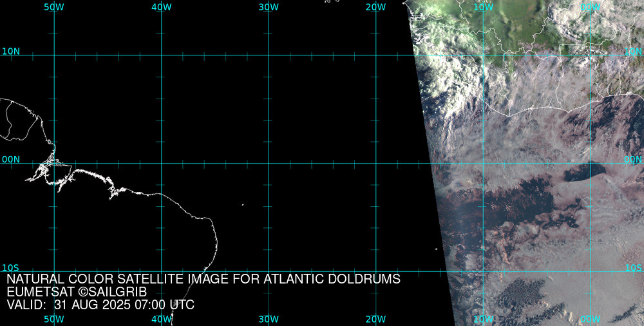The image size is (644, 326).
Task: Click the 'EUMETSAT ©SAILGRIB' credit line
Action: point(77,292)
